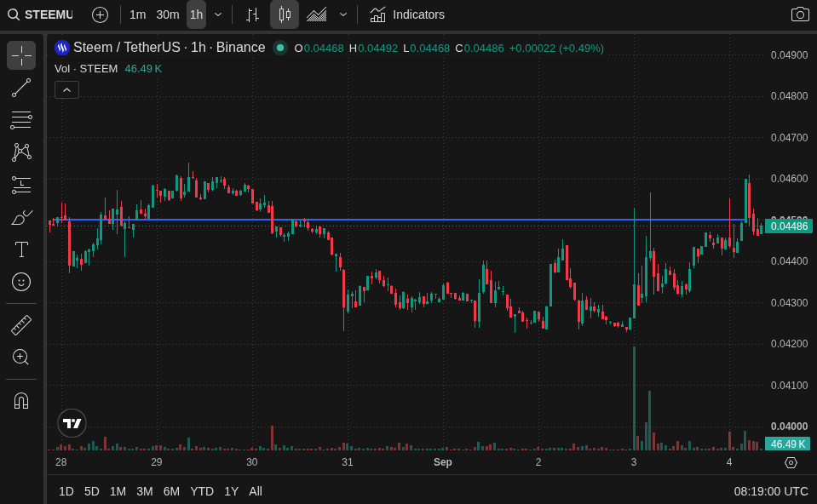
Task: Select the pattern drawing tool
Action: (x=21, y=152)
